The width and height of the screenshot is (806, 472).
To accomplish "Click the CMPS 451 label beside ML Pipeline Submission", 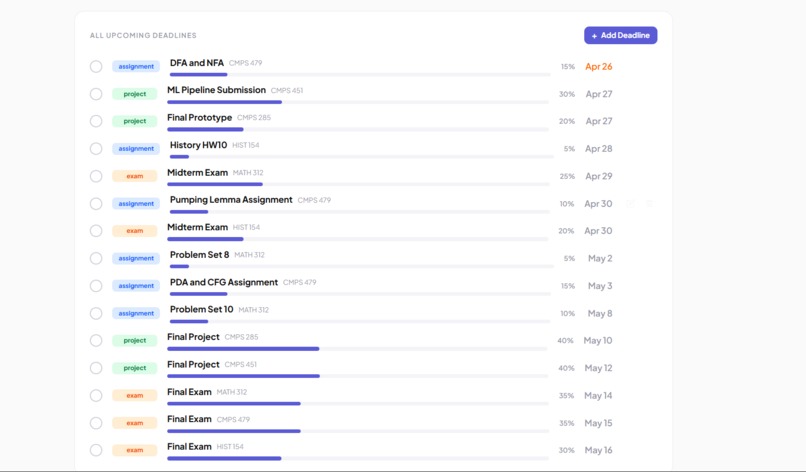I will click(x=287, y=90).
